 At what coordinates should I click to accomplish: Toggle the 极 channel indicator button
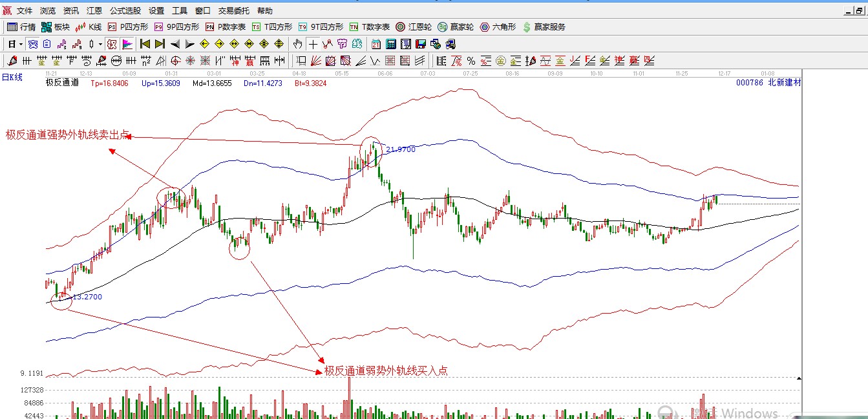coord(112,44)
